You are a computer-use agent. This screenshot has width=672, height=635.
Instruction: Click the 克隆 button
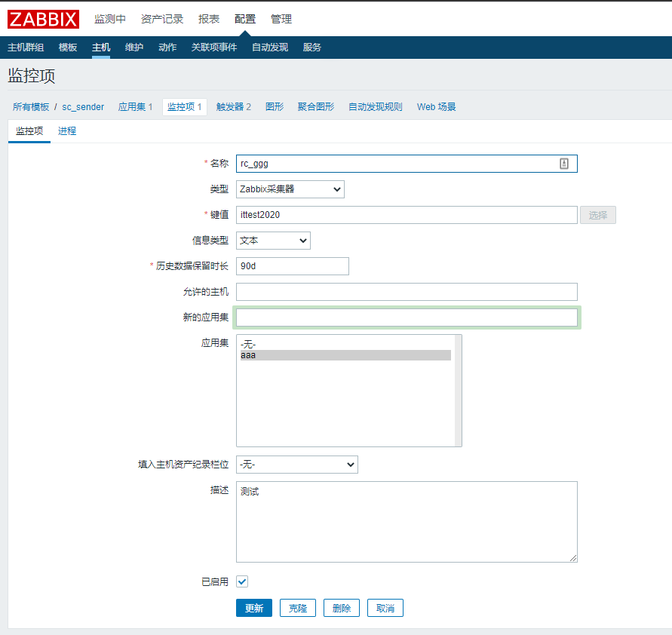[x=298, y=608]
